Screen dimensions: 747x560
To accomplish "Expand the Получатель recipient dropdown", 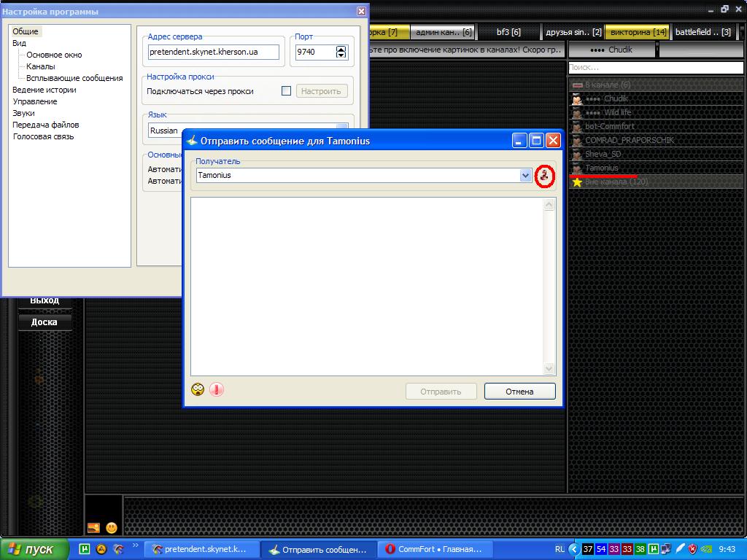I will [525, 175].
